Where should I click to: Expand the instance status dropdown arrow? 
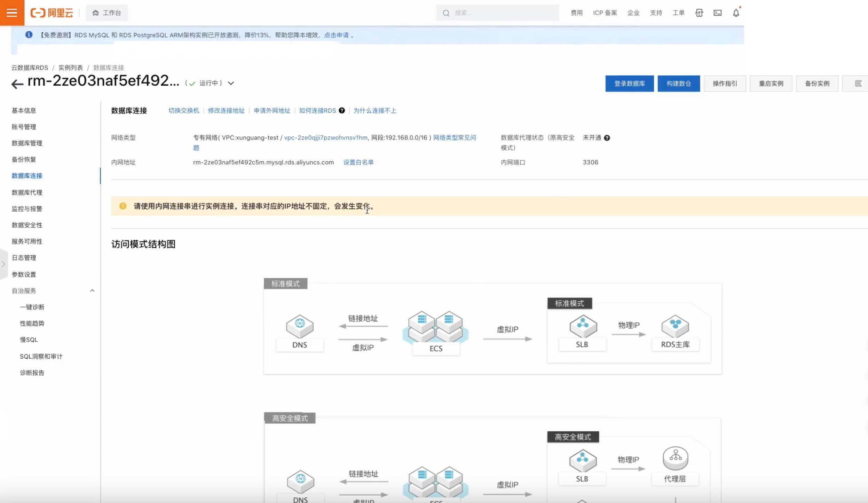pos(231,83)
